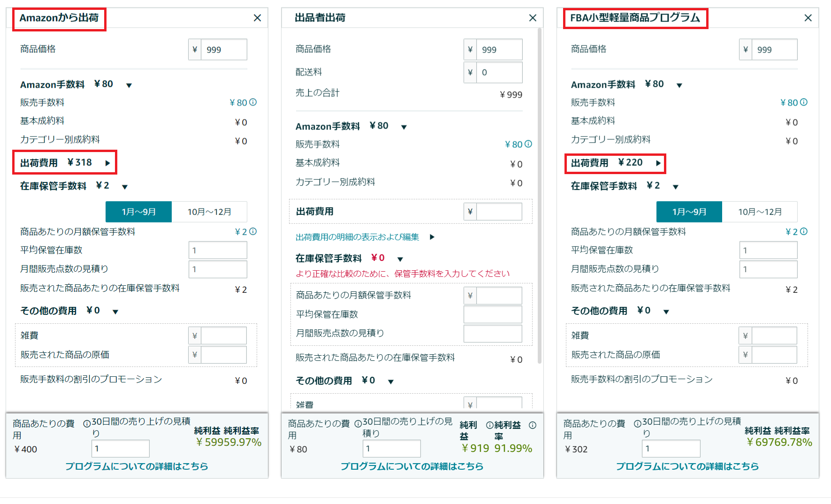
Task: Click 平均保管在庫数 field in 出品者出荷
Action: pyautogui.click(x=493, y=314)
